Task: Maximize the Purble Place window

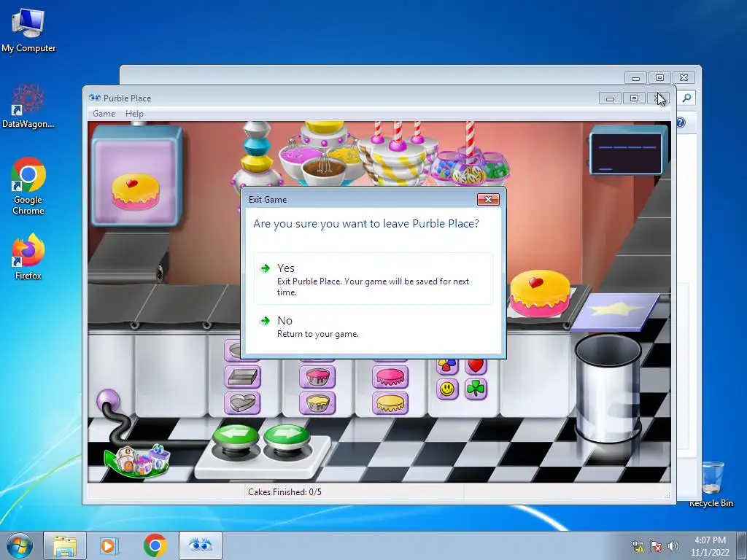Action: click(634, 98)
